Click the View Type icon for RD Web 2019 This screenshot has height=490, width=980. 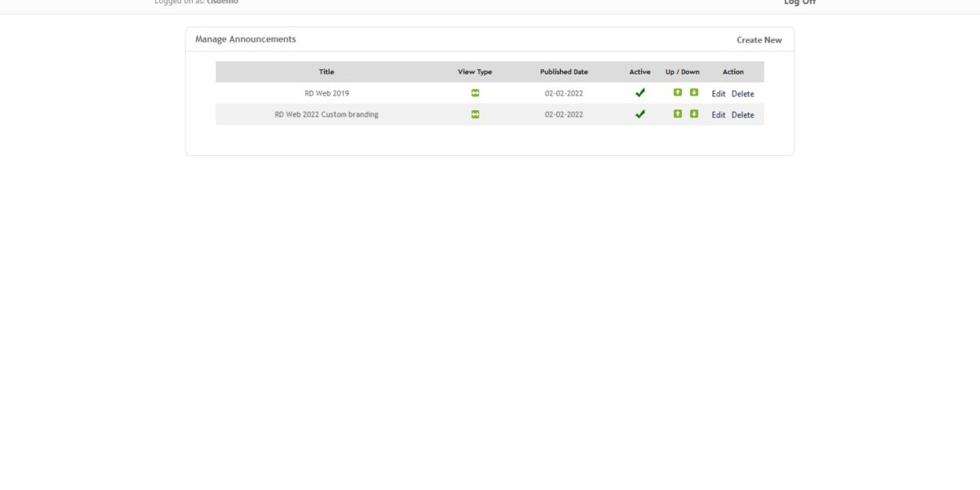(475, 93)
